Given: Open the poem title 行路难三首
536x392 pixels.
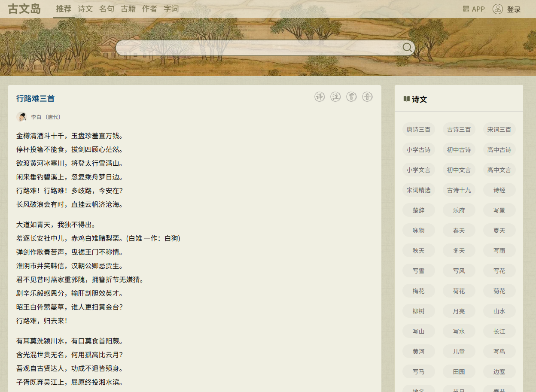Looking at the screenshot, I should tap(35, 98).
